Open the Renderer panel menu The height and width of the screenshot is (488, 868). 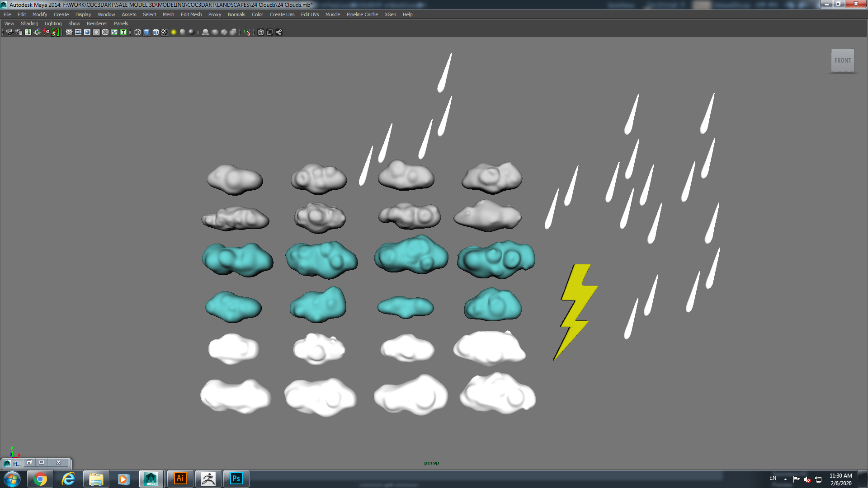coord(97,23)
